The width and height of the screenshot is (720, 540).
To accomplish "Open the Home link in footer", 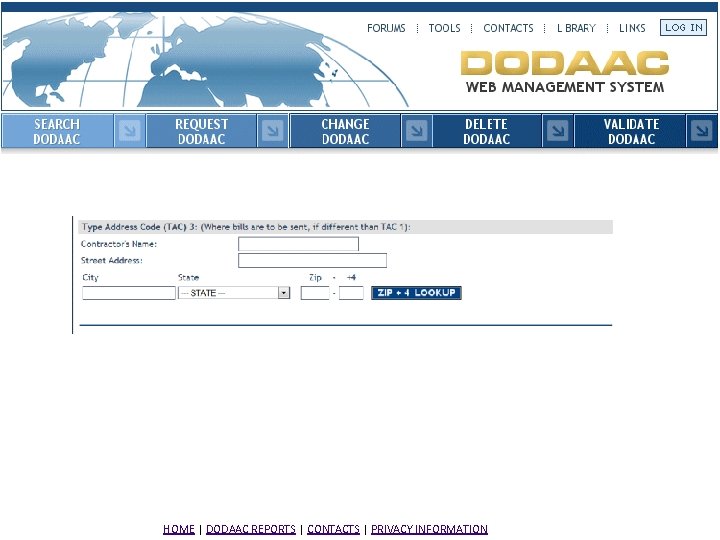I will (x=179, y=529).
